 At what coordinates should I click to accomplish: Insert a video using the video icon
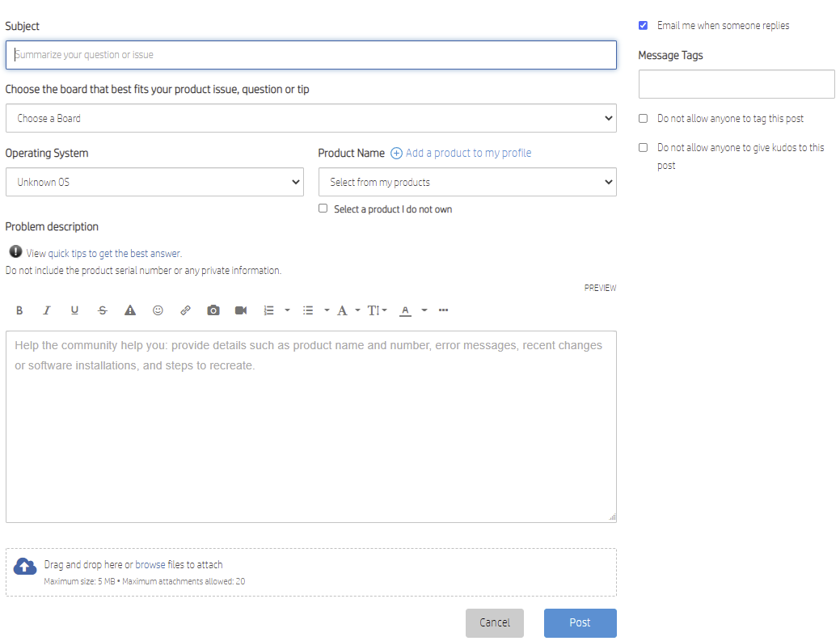240,310
